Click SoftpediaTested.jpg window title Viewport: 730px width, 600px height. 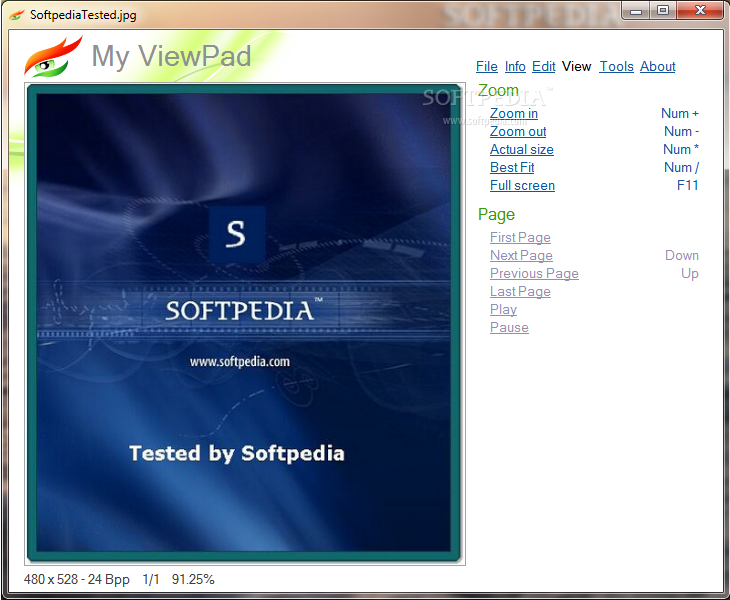click(x=83, y=15)
